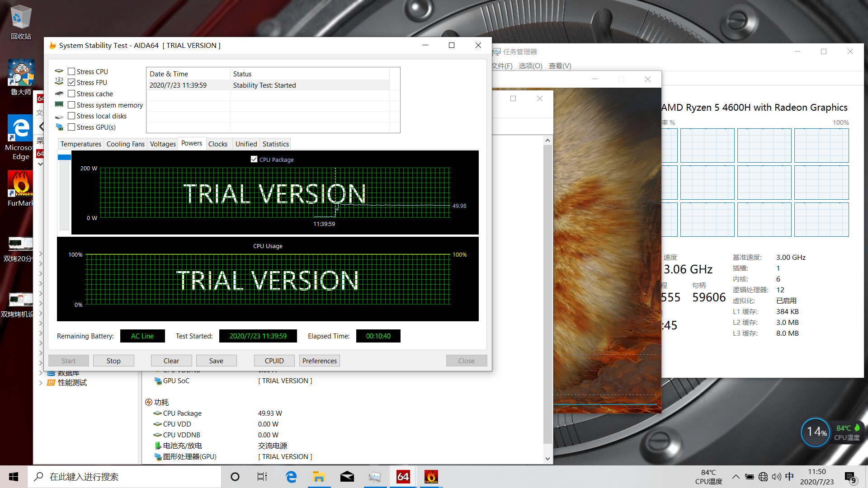Open File Explorer from taskbar
Viewport: 868px width, 488px height.
pos(319,477)
